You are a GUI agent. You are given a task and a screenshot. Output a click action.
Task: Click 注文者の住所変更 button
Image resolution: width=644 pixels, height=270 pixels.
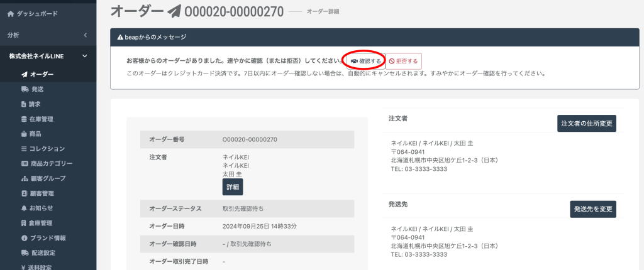[x=586, y=124]
